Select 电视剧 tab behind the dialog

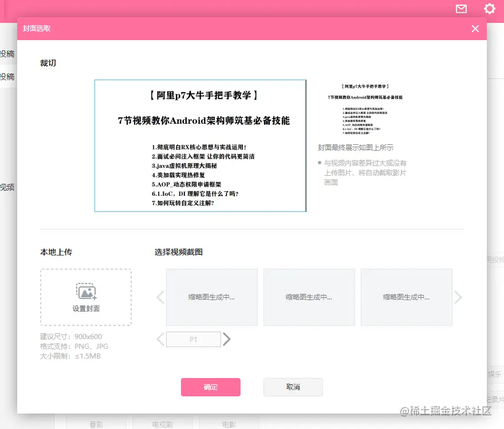click(x=162, y=424)
